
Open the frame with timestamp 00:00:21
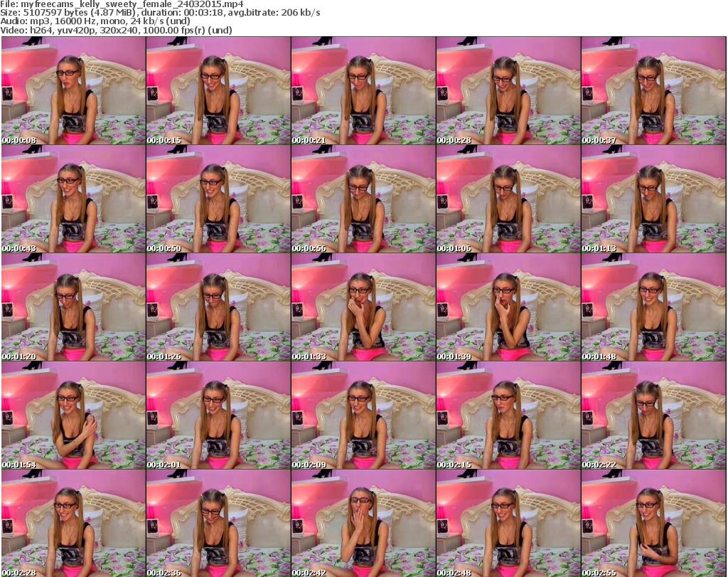363,90
